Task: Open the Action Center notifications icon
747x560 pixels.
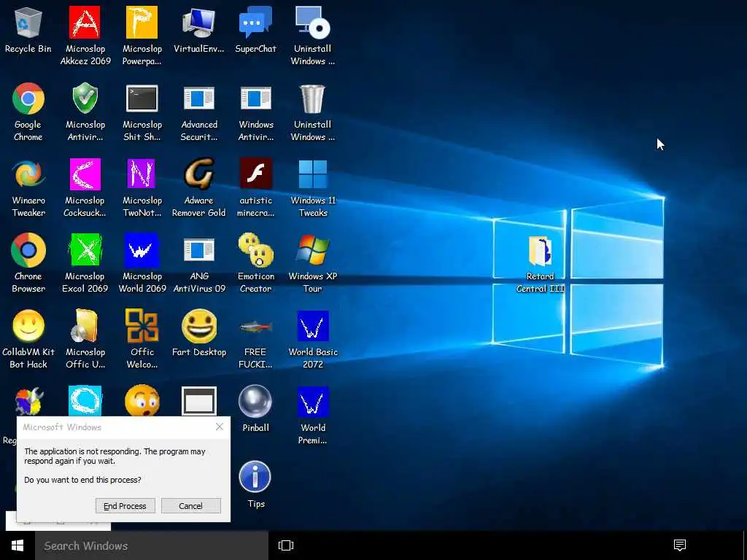Action: (x=680, y=545)
